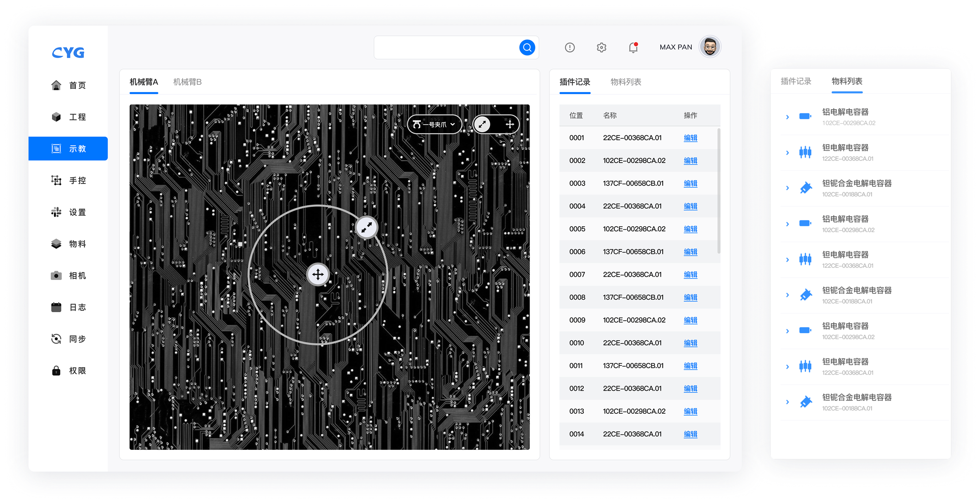Click the records table scrollbar

pos(718,190)
